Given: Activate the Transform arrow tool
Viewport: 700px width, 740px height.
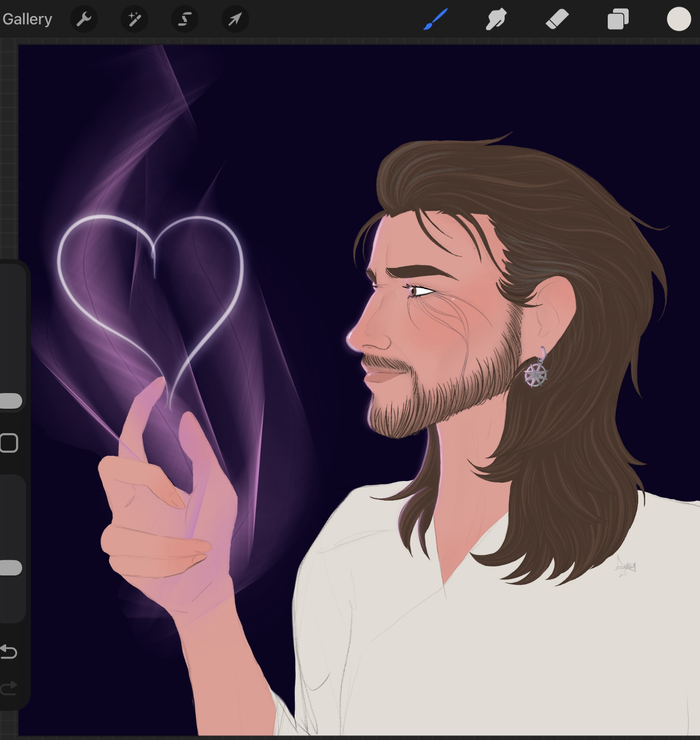Looking at the screenshot, I should point(235,19).
